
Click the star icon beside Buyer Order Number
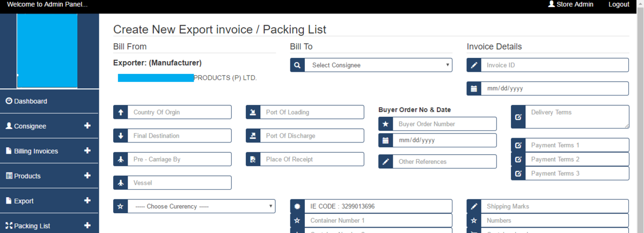[385, 124]
